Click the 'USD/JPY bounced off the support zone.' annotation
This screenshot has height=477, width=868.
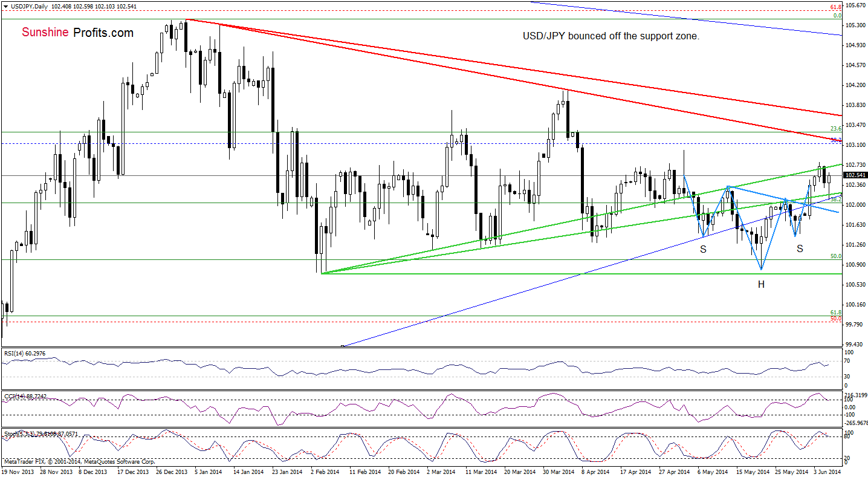pyautogui.click(x=611, y=36)
